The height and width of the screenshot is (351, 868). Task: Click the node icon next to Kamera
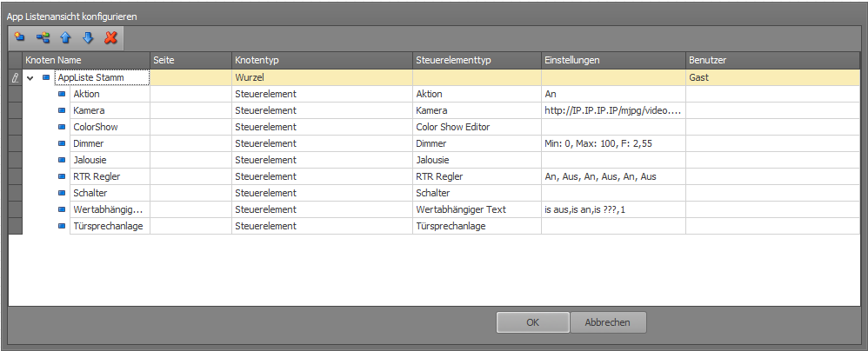pyautogui.click(x=62, y=111)
